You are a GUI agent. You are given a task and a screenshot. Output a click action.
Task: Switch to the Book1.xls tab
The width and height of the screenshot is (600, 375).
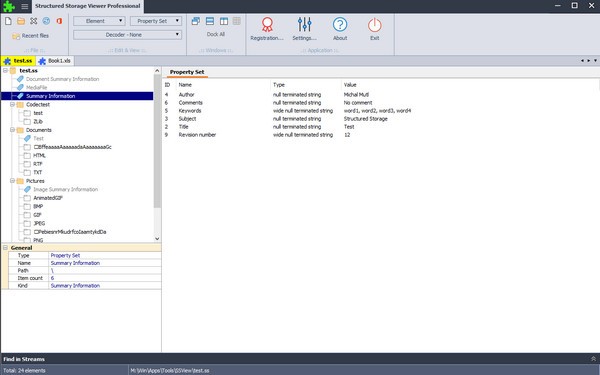pyautogui.click(x=55, y=60)
